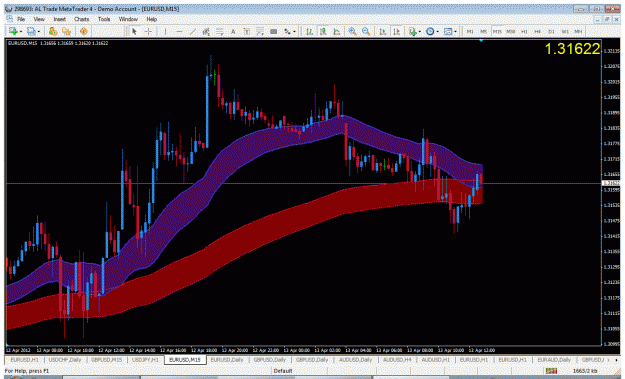Switch timeframe to M30
The image size is (625, 379).
click(511, 31)
